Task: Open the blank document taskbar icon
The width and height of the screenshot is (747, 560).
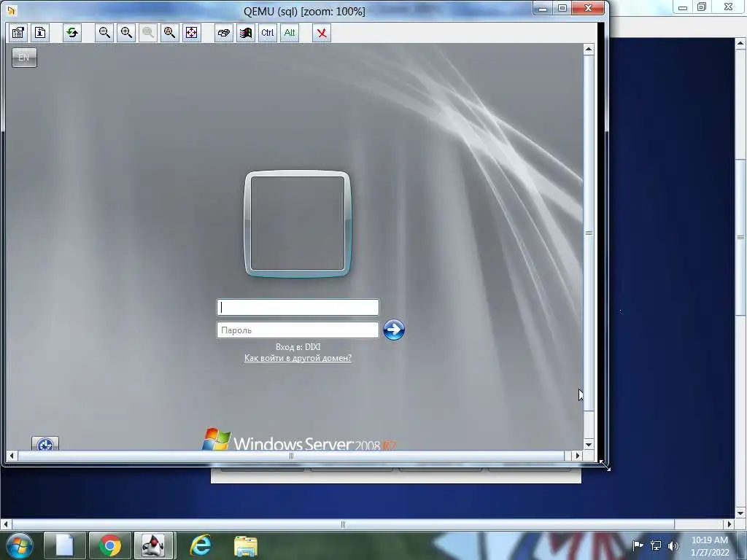Action: [65, 545]
